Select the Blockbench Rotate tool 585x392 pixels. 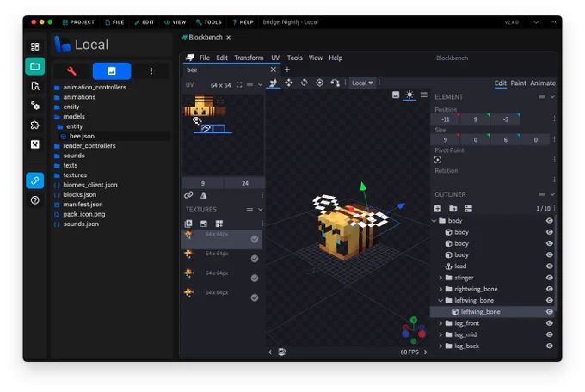[304, 83]
